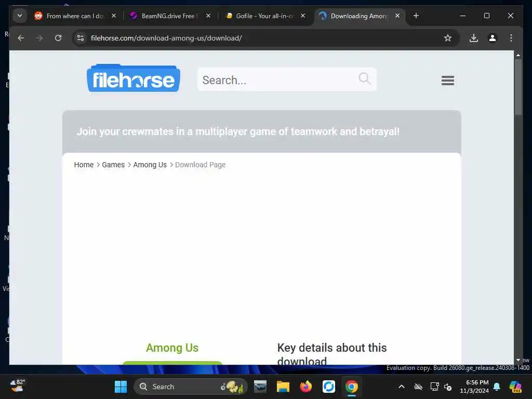Open the notifications bell icon
This screenshot has height=399, width=532.
tap(497, 387)
